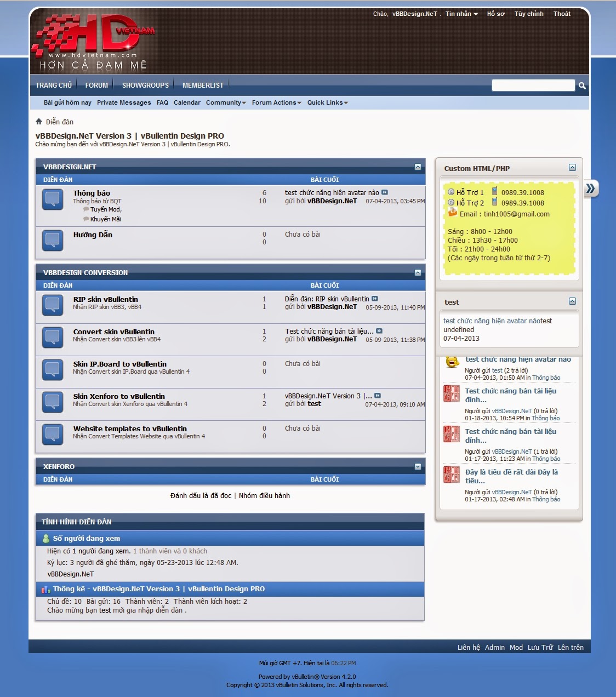The image size is (616, 697).
Task: Go to the TRANG CHỦ tab
Action: tap(54, 85)
